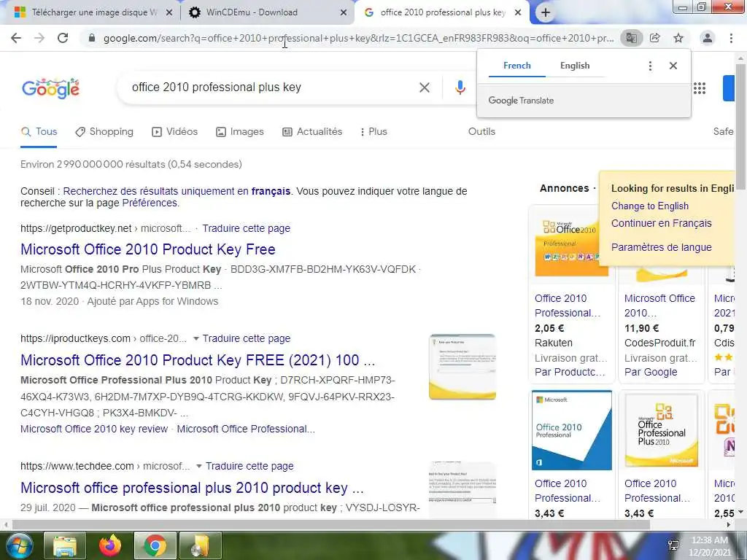
Task: Click the techdee result thumbnail
Action: 462,489
